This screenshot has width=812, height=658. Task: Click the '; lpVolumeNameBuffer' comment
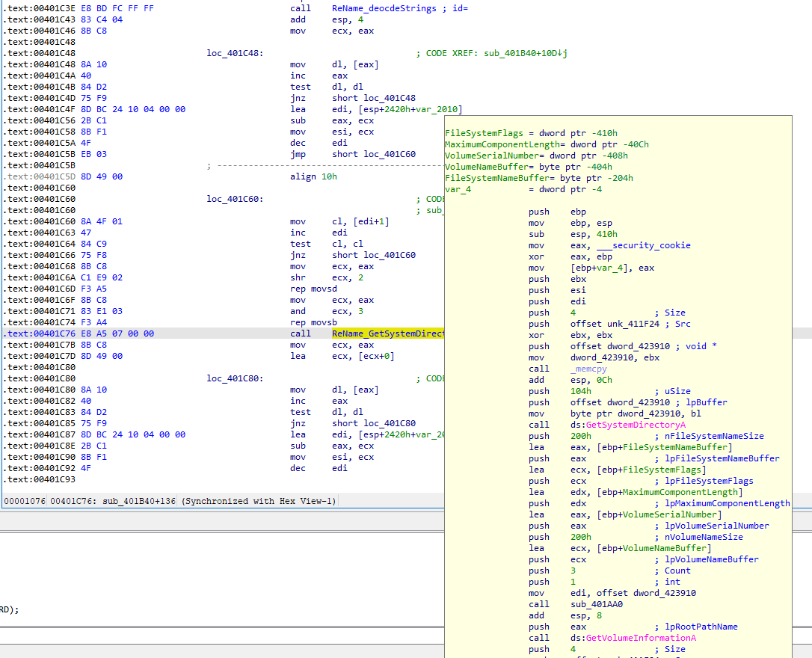[x=707, y=559]
